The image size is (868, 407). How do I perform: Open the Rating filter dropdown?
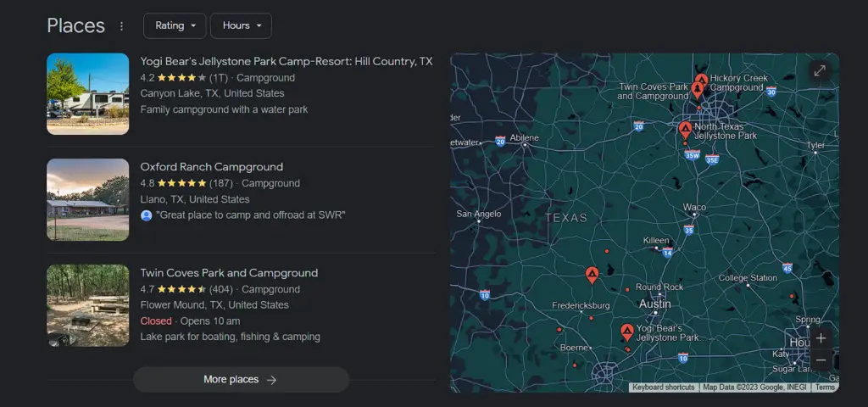click(175, 26)
